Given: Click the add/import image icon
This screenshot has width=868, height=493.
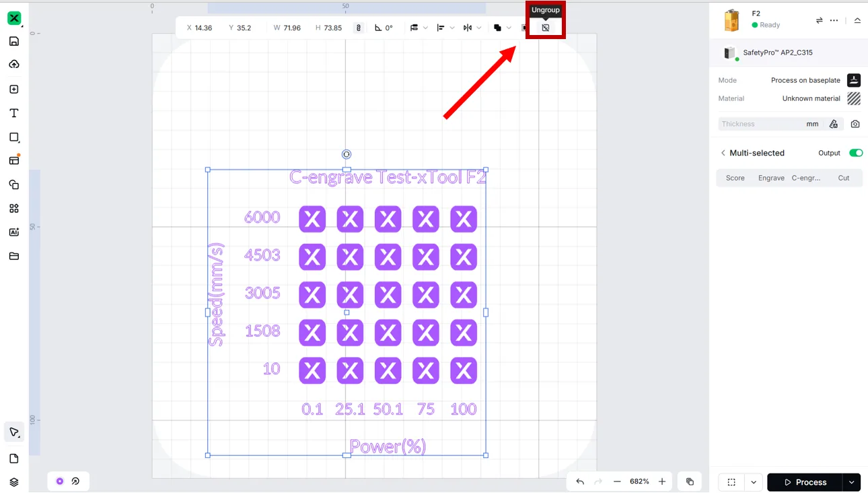Looking at the screenshot, I should 14,89.
